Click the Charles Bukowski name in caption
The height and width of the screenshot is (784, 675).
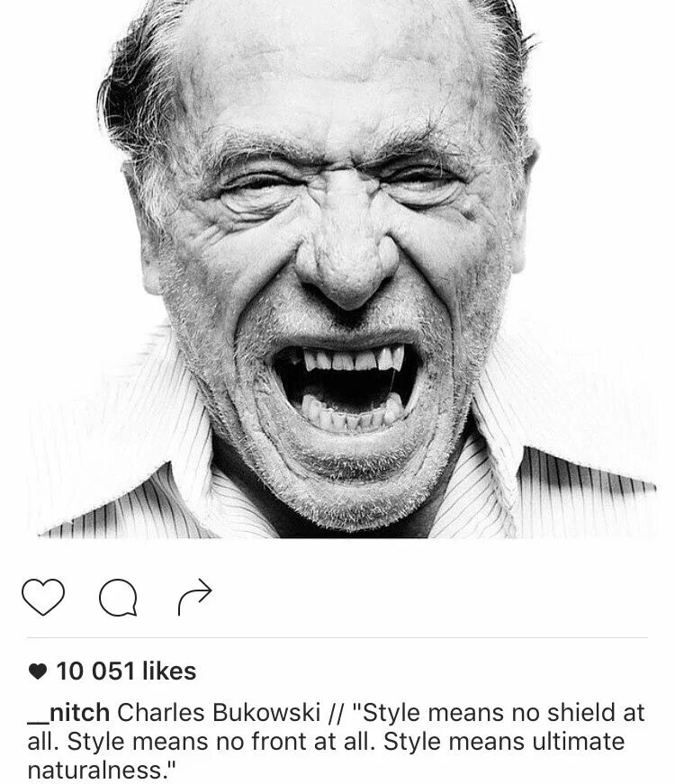point(219,713)
